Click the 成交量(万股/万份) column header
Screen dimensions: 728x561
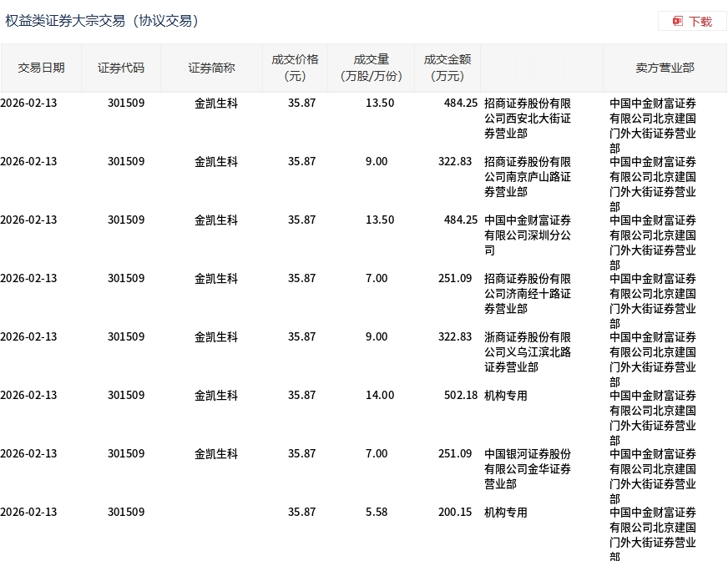[371, 68]
